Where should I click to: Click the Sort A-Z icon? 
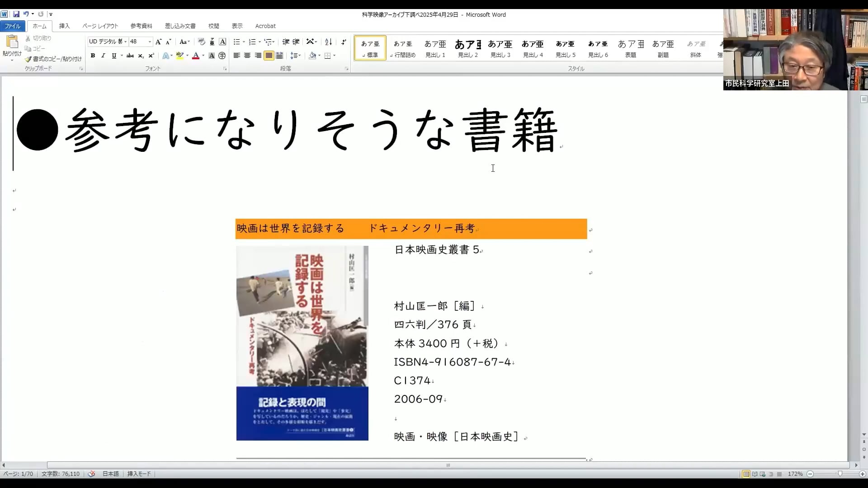(x=329, y=42)
